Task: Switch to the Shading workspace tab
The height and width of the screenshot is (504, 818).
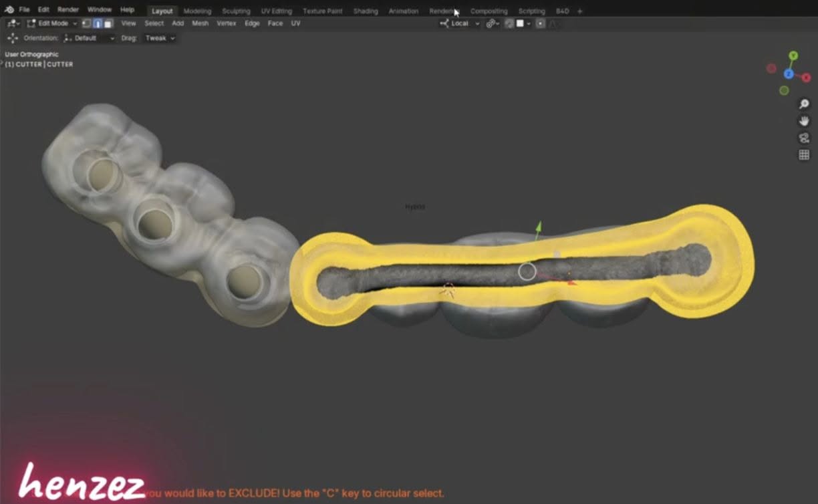Action: (366, 11)
